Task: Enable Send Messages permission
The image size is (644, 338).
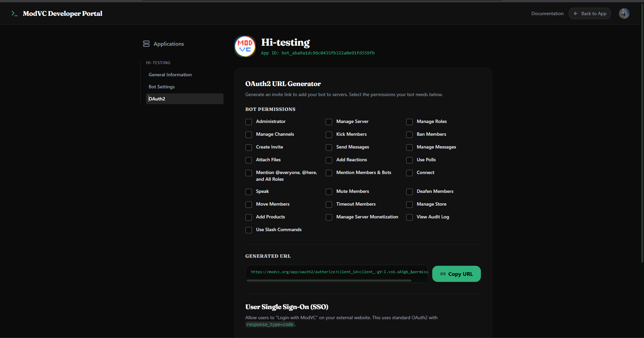Action: [x=329, y=147]
